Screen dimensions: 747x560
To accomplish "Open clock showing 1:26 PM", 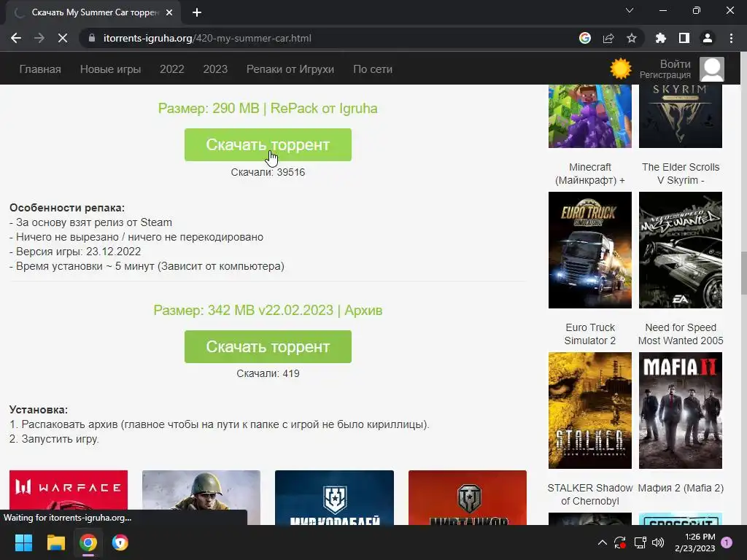I will point(694,542).
